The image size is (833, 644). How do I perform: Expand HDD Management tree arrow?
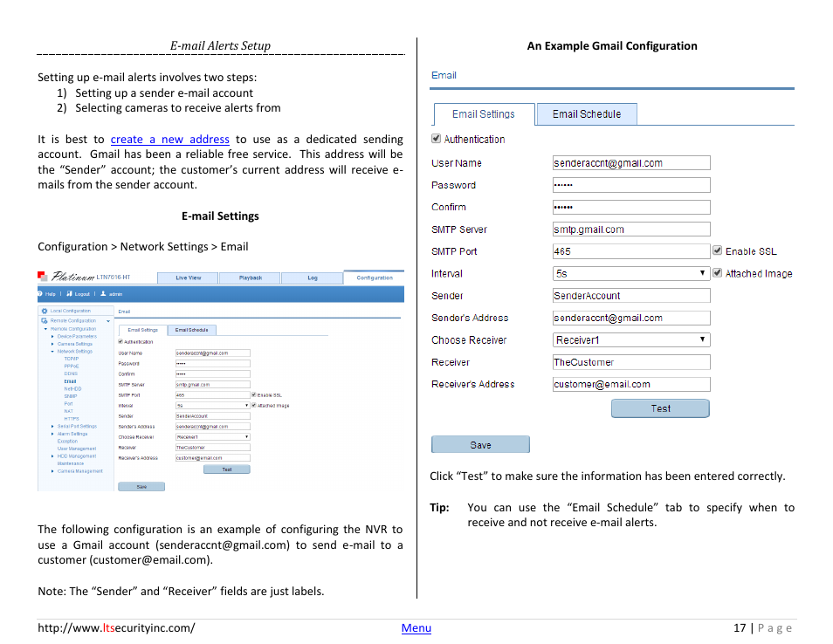point(52,456)
